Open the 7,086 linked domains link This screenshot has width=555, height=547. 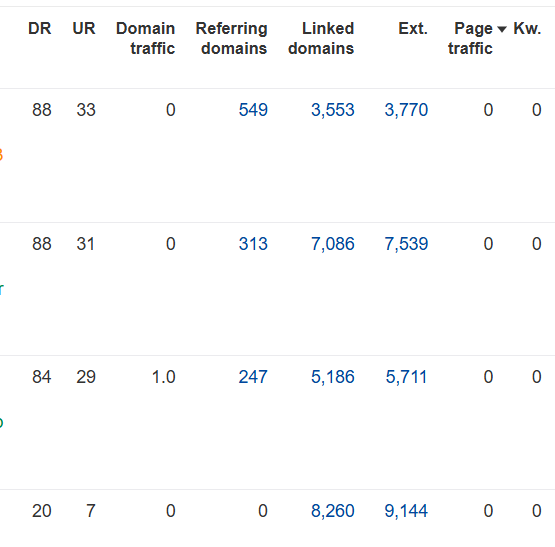pos(333,244)
